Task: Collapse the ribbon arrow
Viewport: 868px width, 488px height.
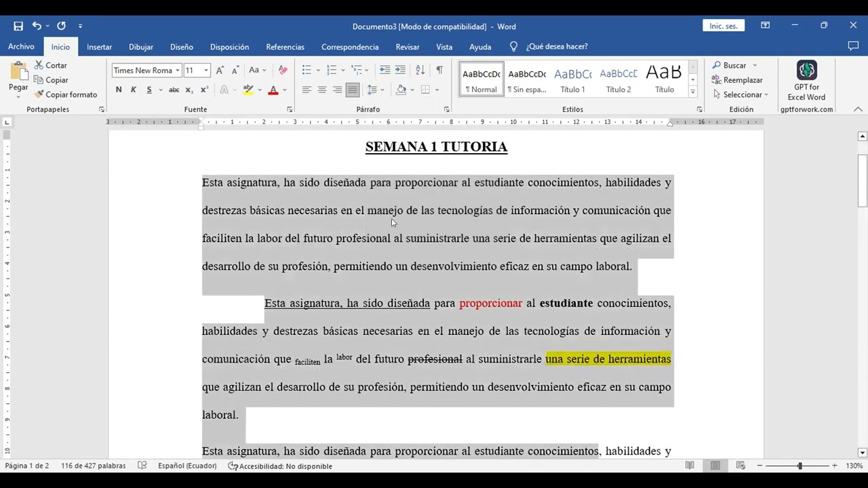Action: click(x=858, y=109)
